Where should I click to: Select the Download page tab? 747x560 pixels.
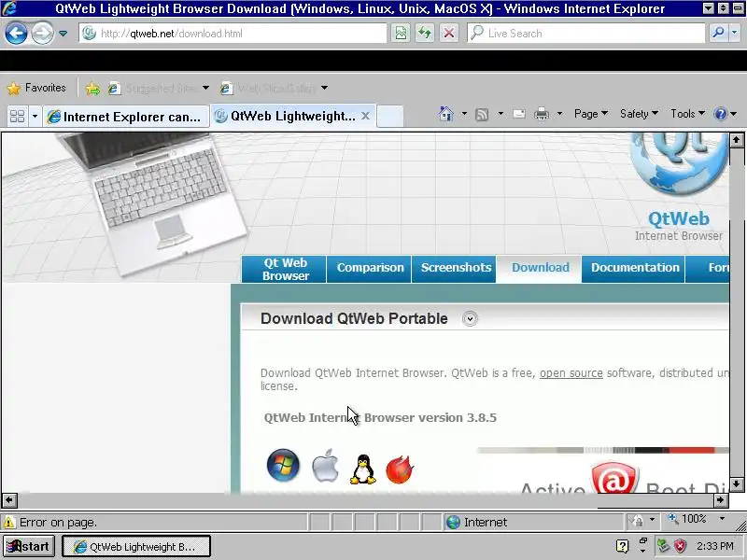[540, 269]
